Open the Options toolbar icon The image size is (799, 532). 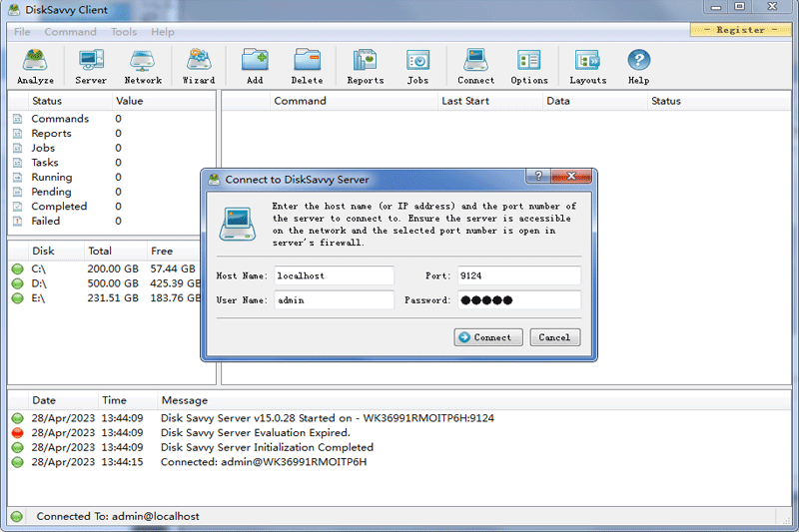[x=529, y=66]
